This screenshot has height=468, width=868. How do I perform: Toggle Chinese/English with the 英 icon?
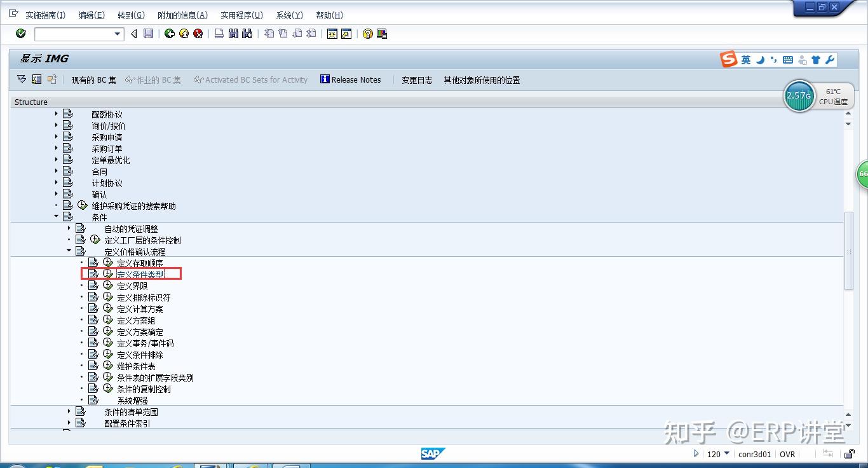tap(745, 59)
